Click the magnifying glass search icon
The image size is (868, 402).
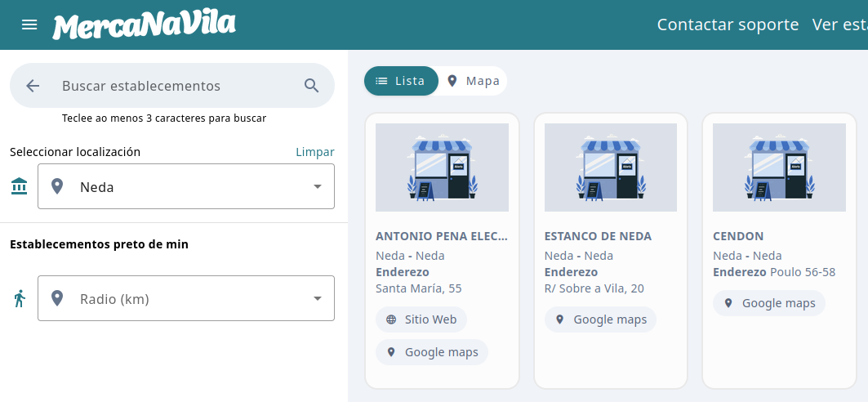pyautogui.click(x=311, y=86)
